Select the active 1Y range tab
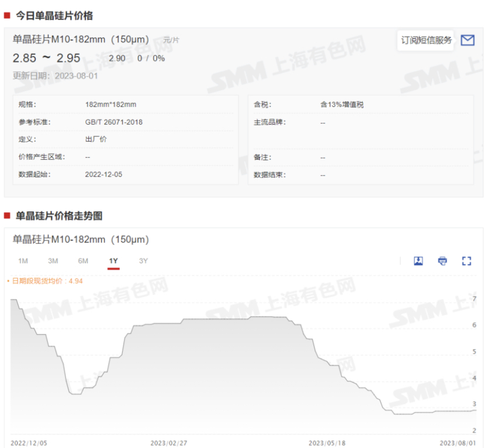 (113, 261)
